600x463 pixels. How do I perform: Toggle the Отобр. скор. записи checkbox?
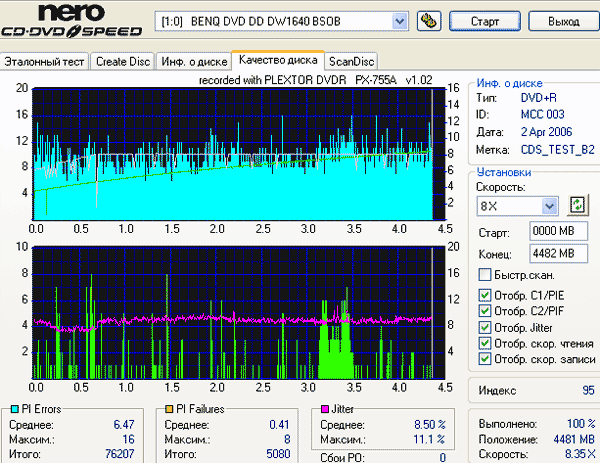(x=485, y=359)
